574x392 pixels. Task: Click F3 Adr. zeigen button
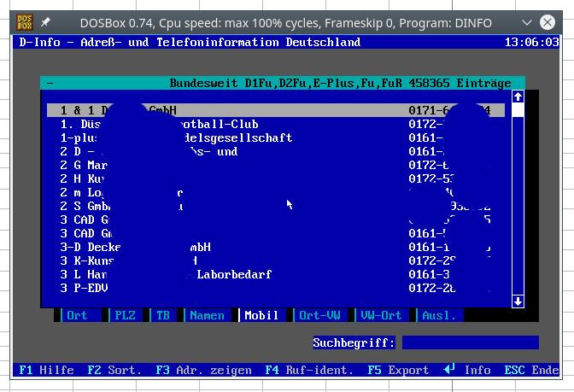(203, 370)
